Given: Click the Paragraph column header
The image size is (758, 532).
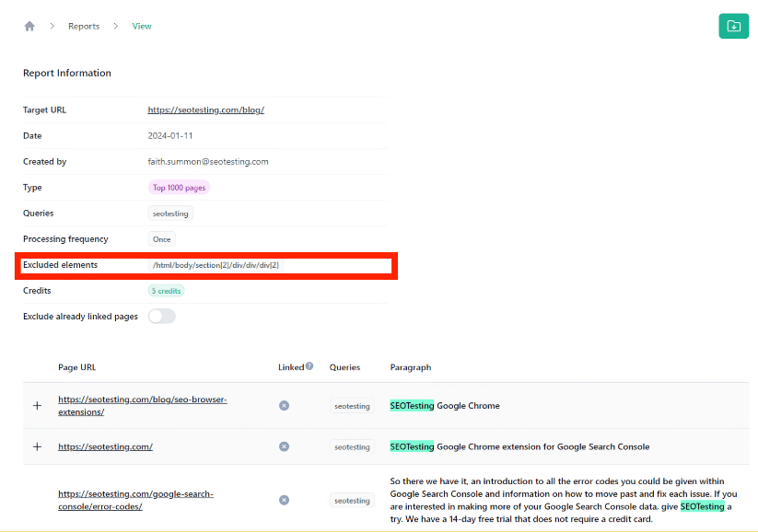Looking at the screenshot, I should (411, 367).
